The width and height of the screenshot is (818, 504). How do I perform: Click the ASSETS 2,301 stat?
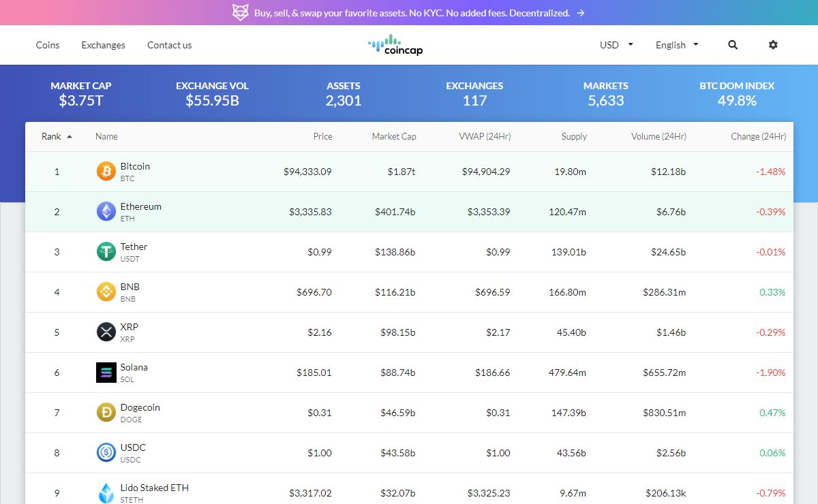(344, 94)
